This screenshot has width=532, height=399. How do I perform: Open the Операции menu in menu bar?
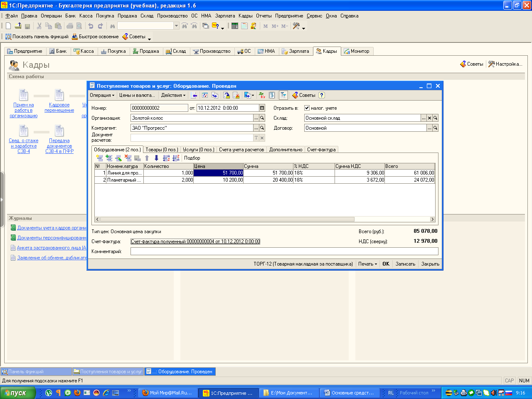pos(51,16)
